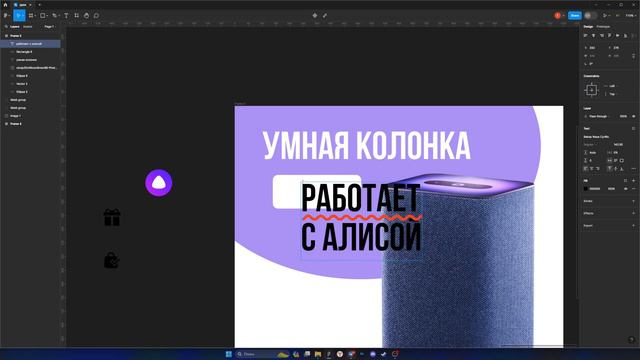
Task: Click the align vertical centers icon
Action: (618, 36)
